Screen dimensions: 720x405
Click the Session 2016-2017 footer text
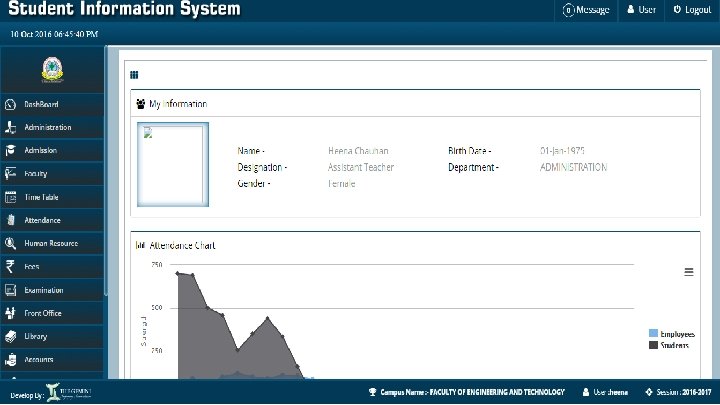[684, 392]
